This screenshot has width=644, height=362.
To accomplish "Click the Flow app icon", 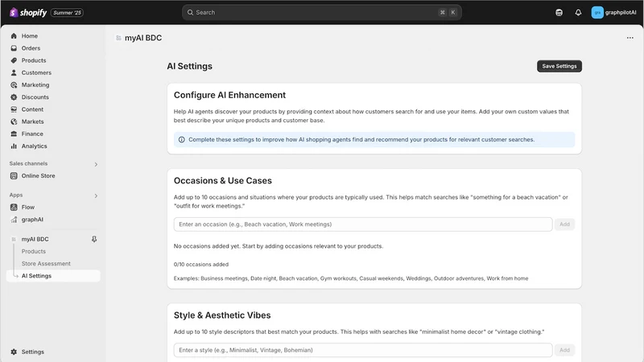I will click(14, 208).
